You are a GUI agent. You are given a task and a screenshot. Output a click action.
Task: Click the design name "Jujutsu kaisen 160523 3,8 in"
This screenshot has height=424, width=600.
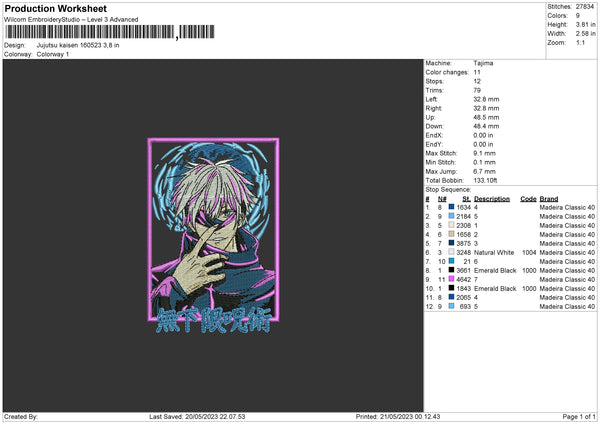78,45
